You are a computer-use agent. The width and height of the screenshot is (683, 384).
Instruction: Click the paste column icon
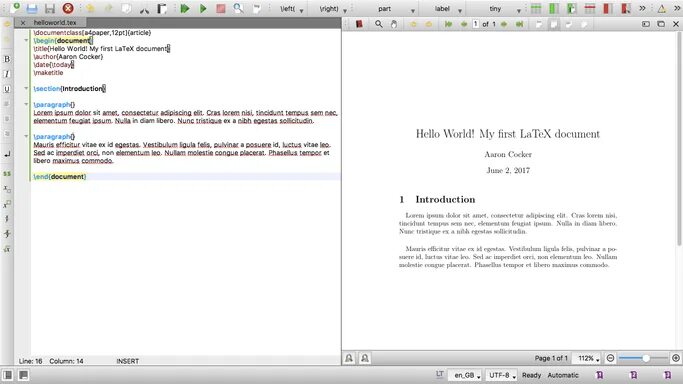click(571, 8)
